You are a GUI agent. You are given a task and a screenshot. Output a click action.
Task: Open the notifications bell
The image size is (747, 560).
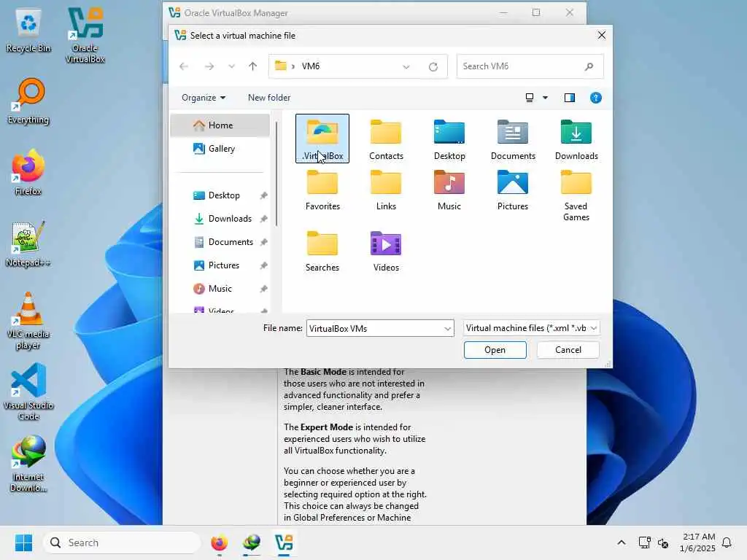pos(727,542)
